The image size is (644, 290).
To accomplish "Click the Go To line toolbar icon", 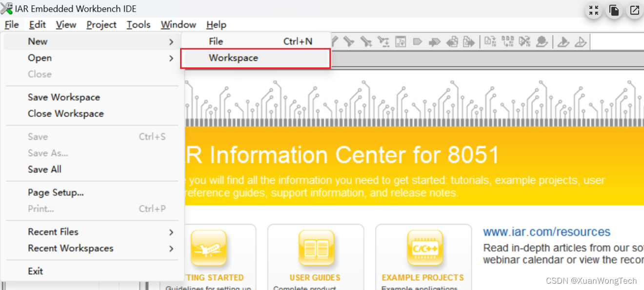I will tap(401, 42).
